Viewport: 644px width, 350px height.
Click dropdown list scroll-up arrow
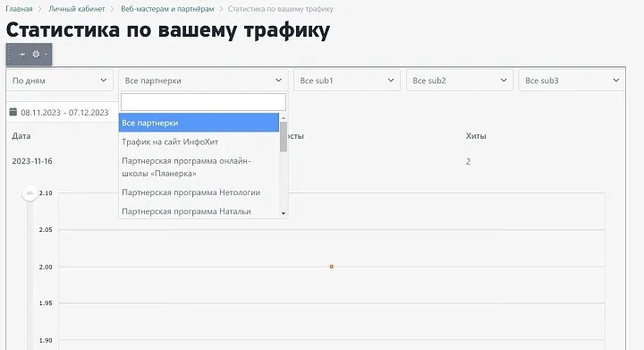(284, 118)
